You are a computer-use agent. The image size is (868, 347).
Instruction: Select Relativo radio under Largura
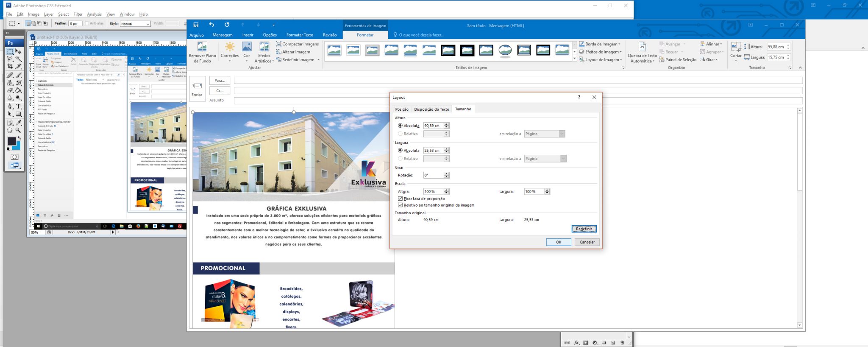tap(400, 158)
